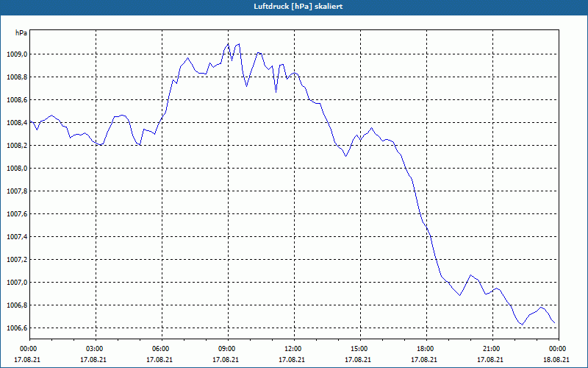Select the 1008,2 y-axis value
This screenshot has height=368, width=588.
(x=17, y=146)
